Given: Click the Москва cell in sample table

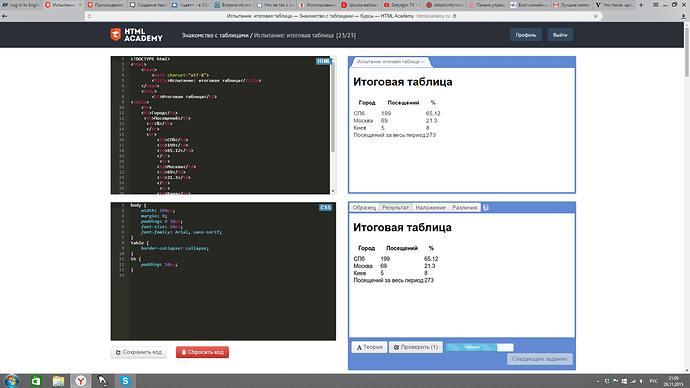Looking at the screenshot, I should [x=363, y=266].
